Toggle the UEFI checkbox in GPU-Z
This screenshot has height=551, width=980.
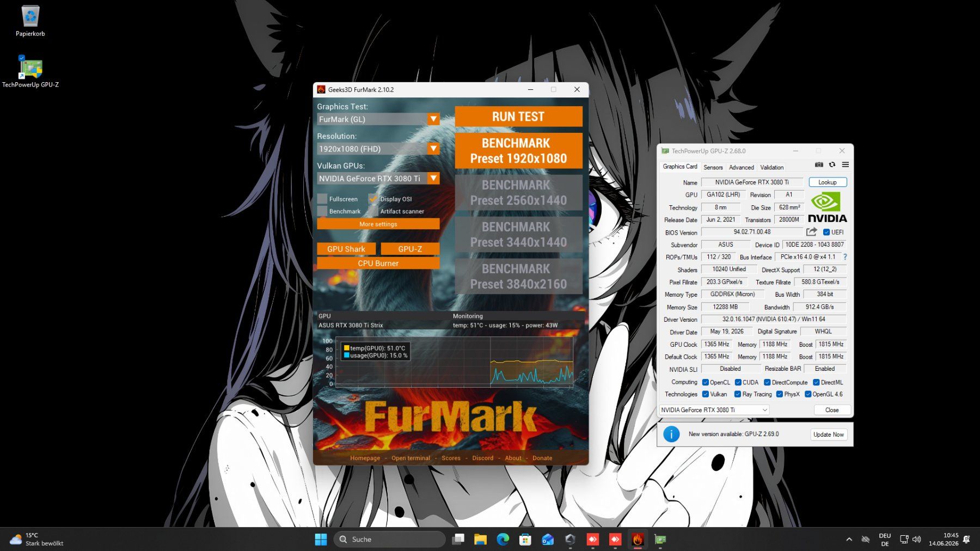[x=826, y=232]
